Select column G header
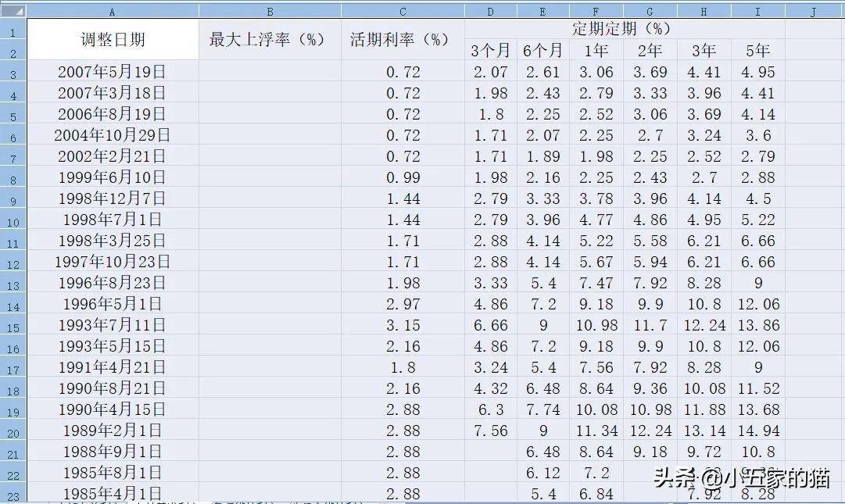This screenshot has width=845, height=504. (x=650, y=11)
